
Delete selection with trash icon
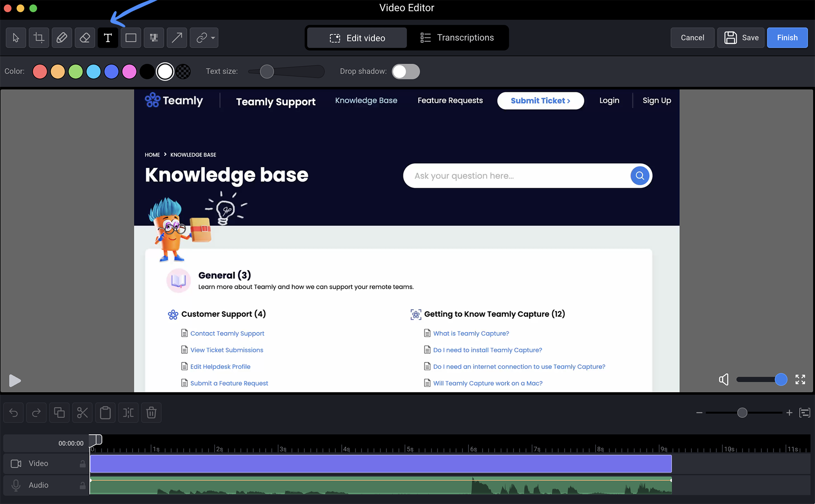point(151,413)
